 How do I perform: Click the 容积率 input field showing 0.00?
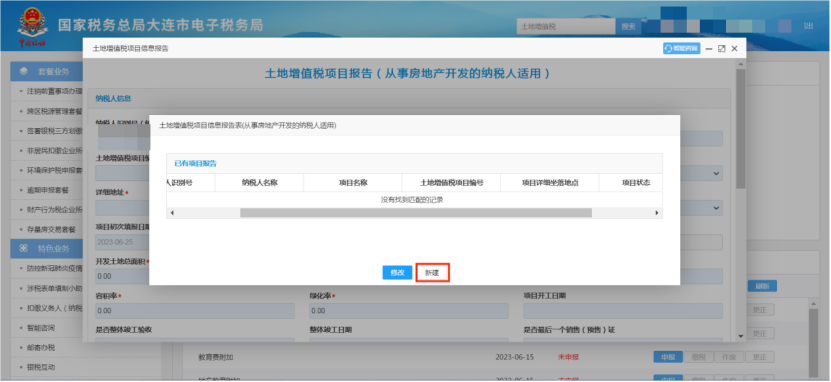coord(195,311)
